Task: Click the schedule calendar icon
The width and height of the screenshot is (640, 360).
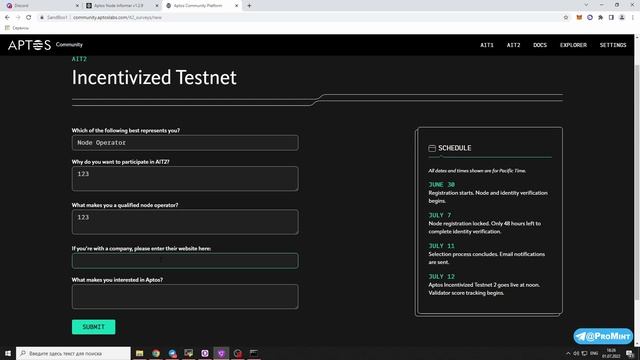Action: click(x=432, y=148)
